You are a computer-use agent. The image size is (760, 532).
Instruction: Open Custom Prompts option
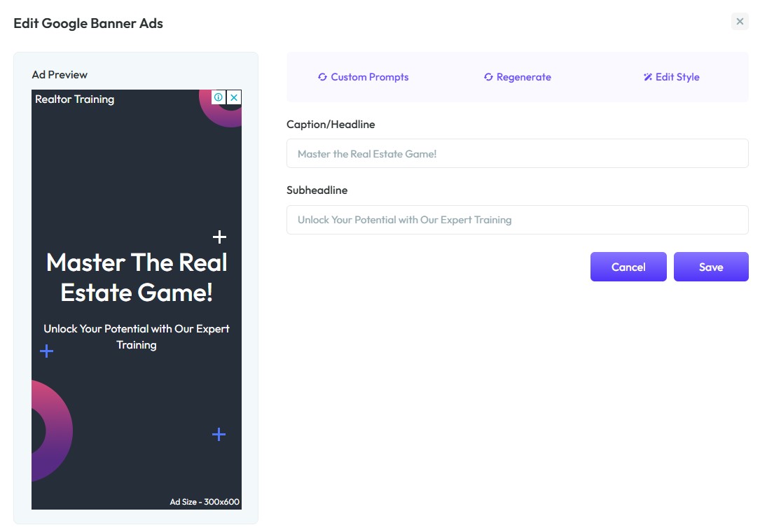coord(364,77)
